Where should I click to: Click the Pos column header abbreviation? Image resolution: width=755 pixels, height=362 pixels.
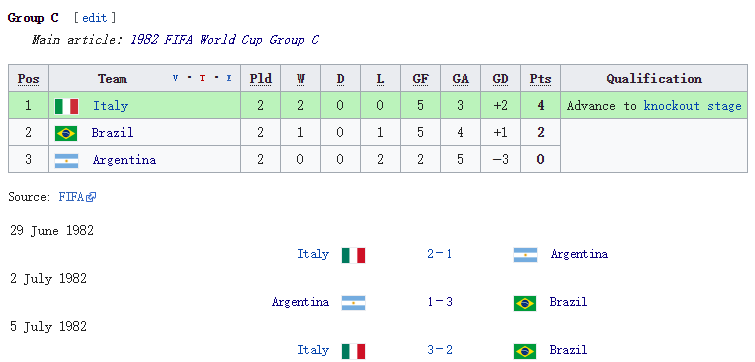28,79
